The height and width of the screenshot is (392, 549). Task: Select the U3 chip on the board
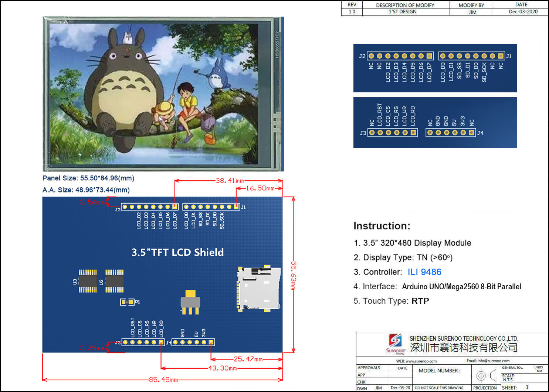[x=88, y=281]
